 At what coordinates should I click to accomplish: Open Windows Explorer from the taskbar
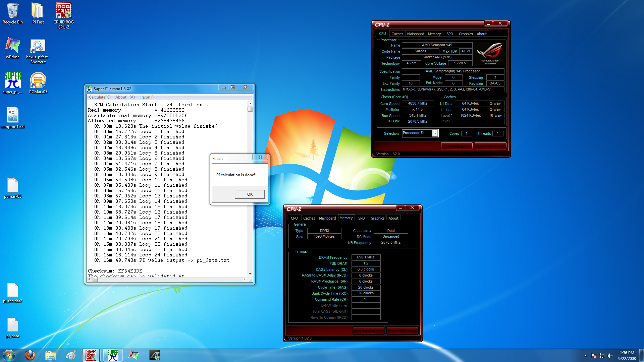click(50, 355)
